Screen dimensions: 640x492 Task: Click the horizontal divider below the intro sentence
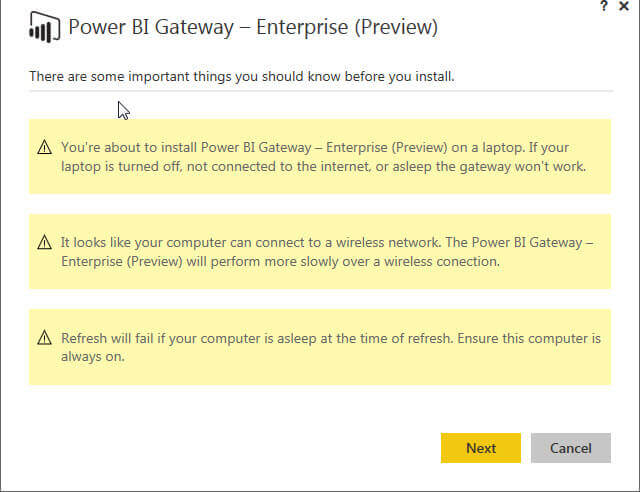(320, 91)
